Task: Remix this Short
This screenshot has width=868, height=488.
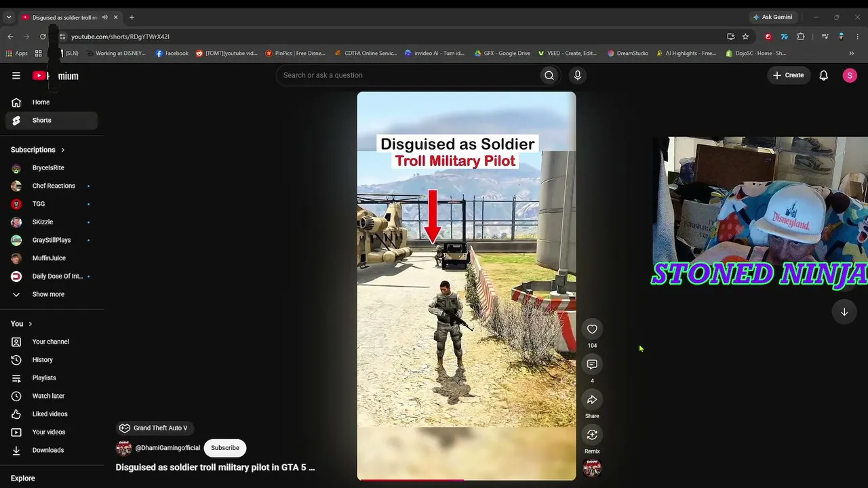Action: [x=592, y=434]
